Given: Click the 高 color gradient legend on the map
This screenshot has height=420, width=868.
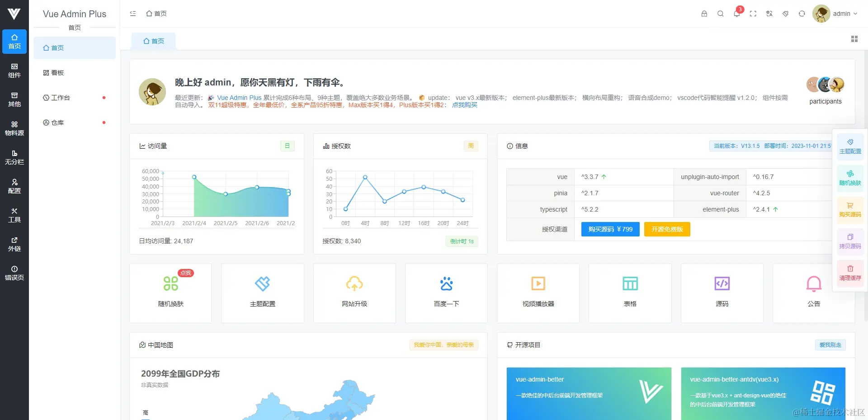Looking at the screenshot, I should [145, 413].
